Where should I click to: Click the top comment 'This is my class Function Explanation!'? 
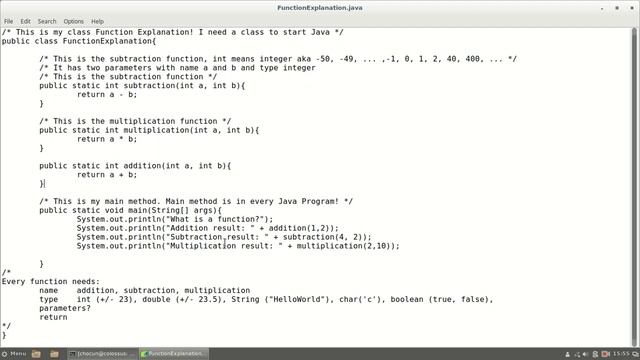[173, 32]
